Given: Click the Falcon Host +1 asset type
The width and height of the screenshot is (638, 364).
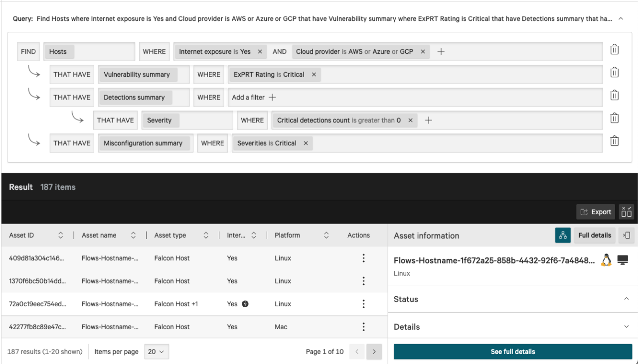Looking at the screenshot, I should (x=176, y=304).
